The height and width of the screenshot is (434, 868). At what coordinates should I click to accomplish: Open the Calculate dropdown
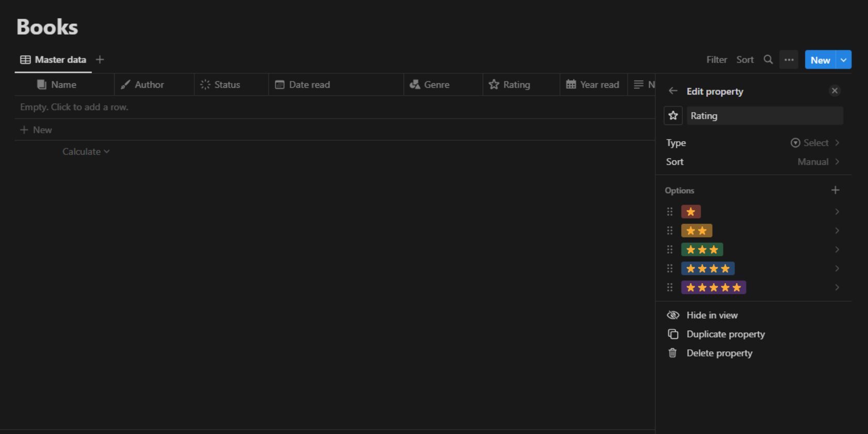pyautogui.click(x=86, y=151)
